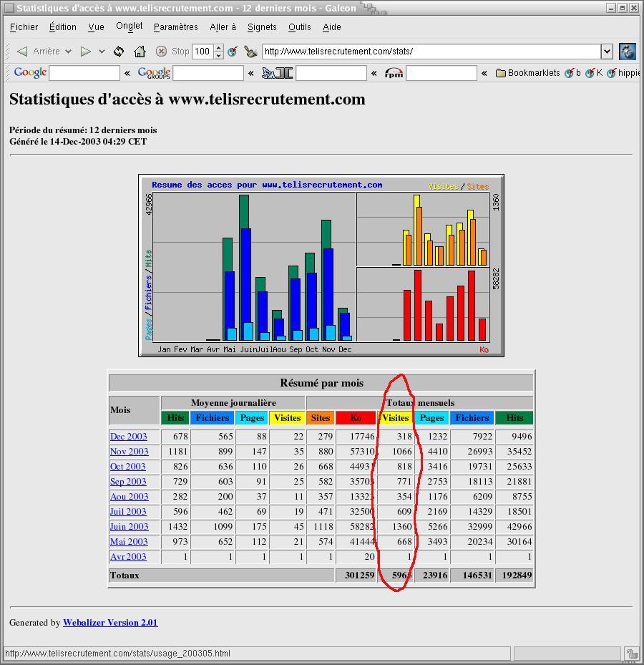The width and height of the screenshot is (644, 665).
Task: Open the Signets menu
Action: click(262, 27)
